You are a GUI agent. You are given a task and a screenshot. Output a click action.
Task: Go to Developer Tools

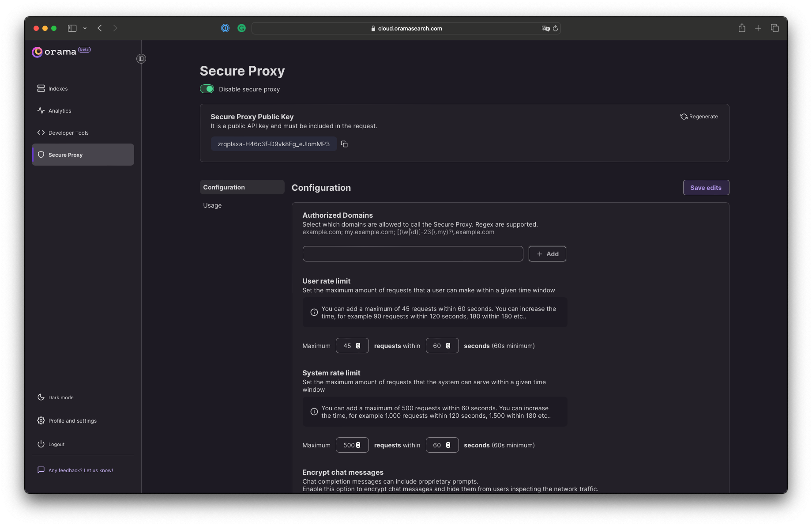coord(83,132)
